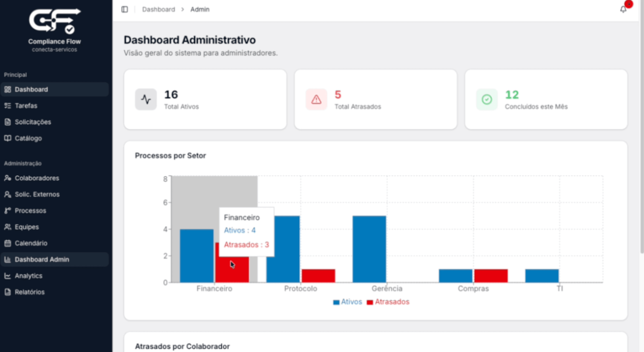Click the Solic. Externos user-search icon

(8, 194)
